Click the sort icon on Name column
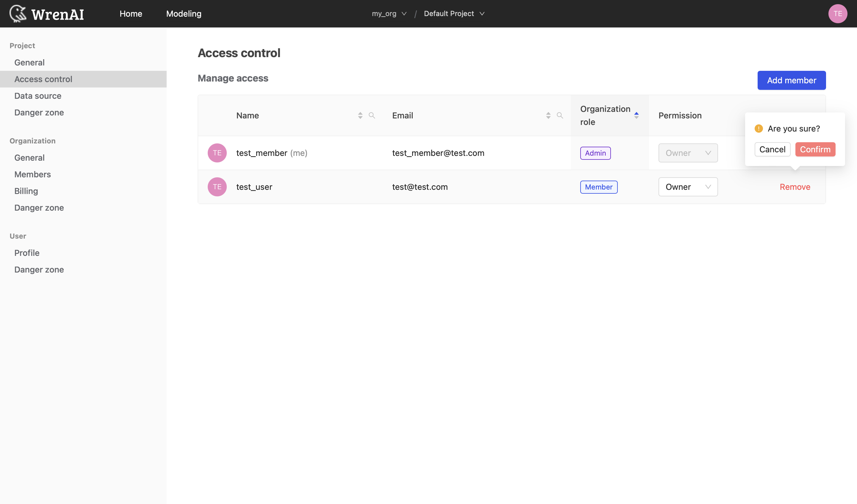 pyautogui.click(x=359, y=115)
